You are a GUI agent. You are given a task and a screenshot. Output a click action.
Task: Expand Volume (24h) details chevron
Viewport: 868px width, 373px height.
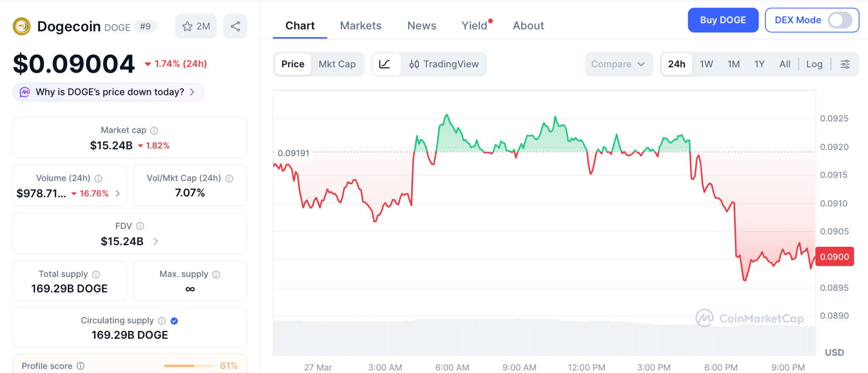118,193
